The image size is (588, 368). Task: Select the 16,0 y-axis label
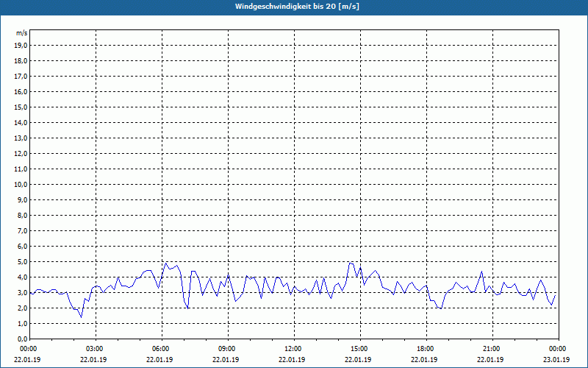point(21,91)
